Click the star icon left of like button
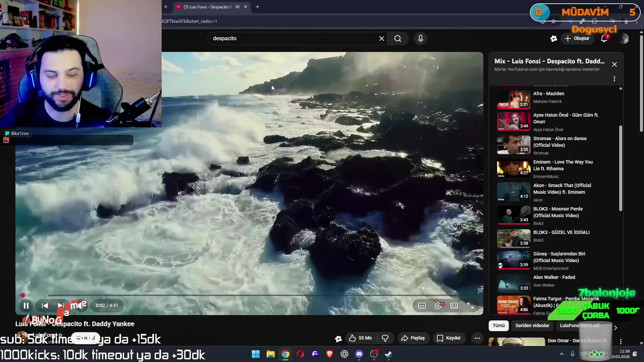644x362 pixels. click(339, 338)
